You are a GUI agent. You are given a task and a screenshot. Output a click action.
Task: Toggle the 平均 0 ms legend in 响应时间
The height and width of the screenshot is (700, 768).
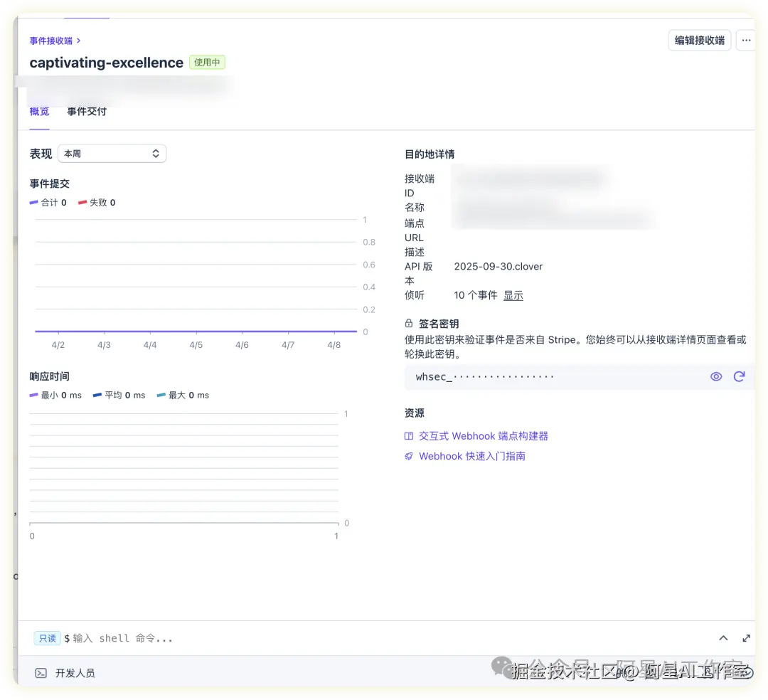coord(118,396)
